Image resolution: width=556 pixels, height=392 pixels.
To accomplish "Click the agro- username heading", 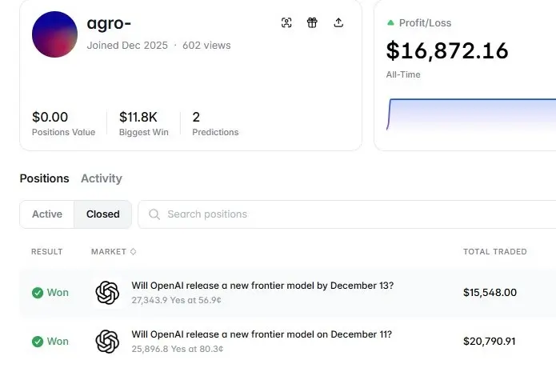I will click(x=109, y=23).
